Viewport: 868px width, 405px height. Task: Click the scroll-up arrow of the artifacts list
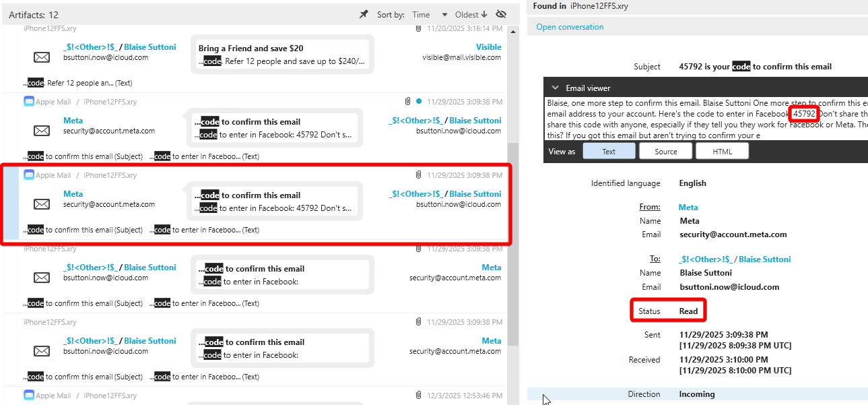(514, 31)
